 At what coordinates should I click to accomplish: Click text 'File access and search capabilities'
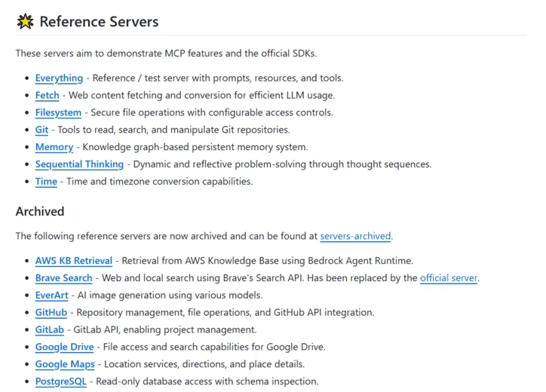click(176, 347)
